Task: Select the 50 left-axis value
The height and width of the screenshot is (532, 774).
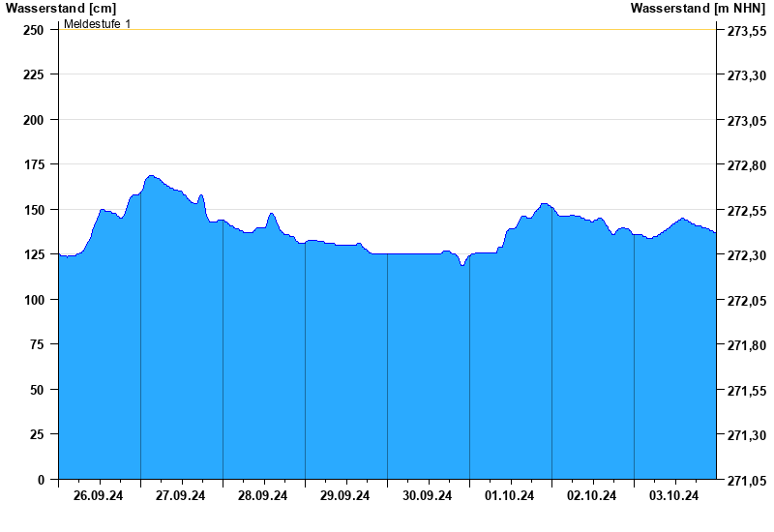Action: pyautogui.click(x=37, y=390)
